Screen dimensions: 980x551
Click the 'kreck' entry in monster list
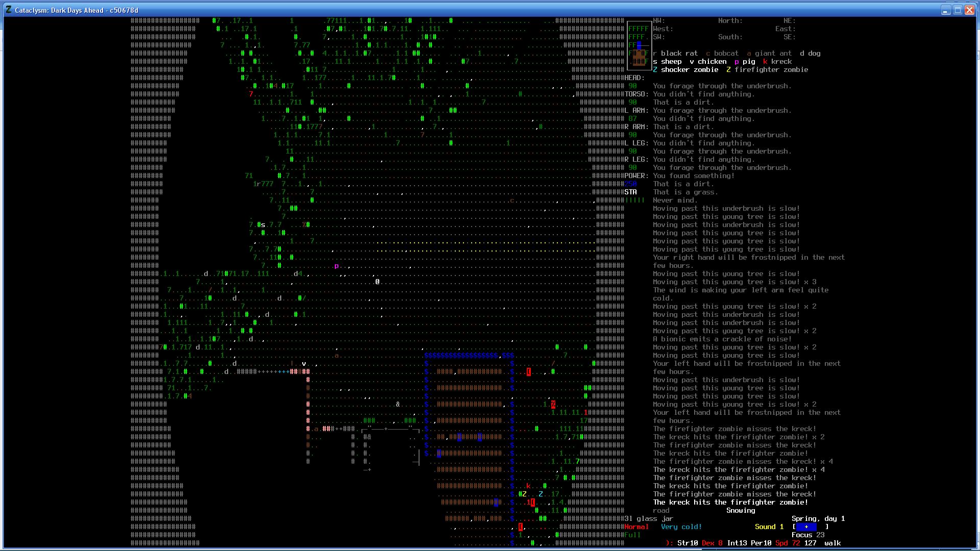tap(781, 61)
